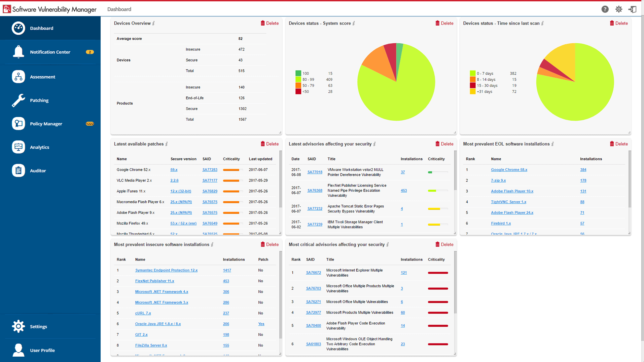This screenshot has width=644, height=362.
Task: Click the help question mark icon
Action: pyautogui.click(x=605, y=9)
